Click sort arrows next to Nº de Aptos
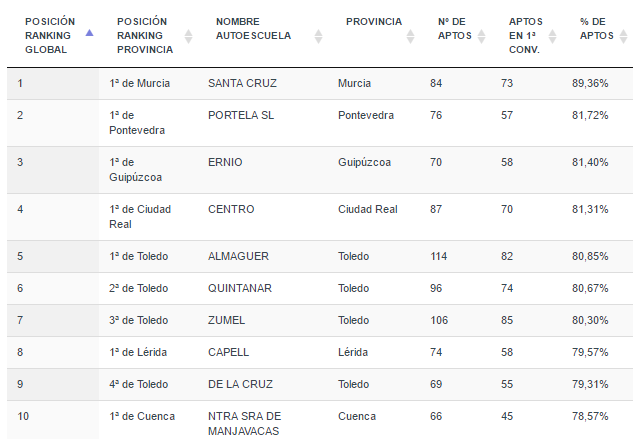This screenshot has width=638, height=439. point(481,36)
